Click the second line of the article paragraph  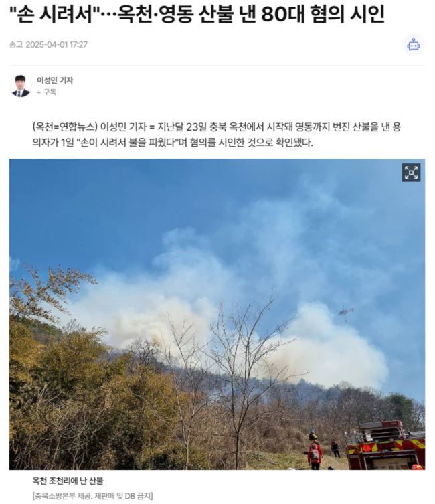[x=173, y=143]
